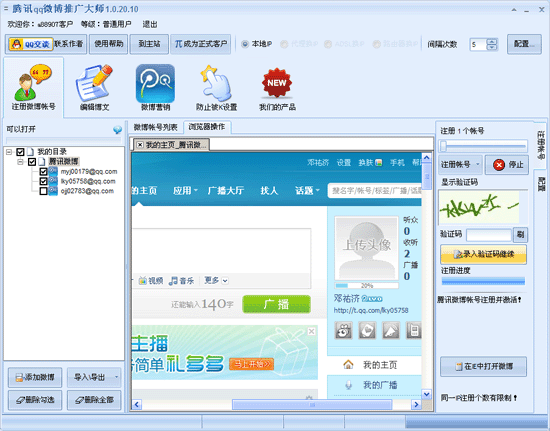
Task: Expand the 注册帐号 dropdown
Action: 461,164
